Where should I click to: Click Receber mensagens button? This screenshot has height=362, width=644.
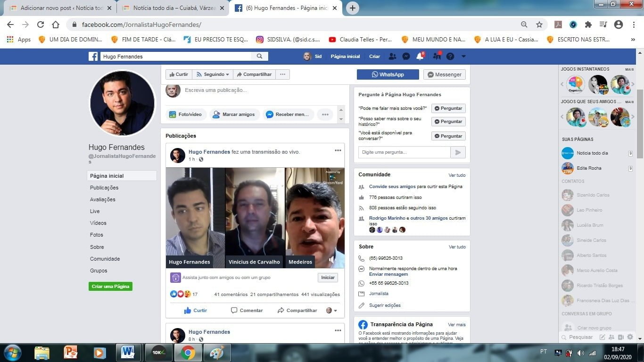tap(288, 114)
